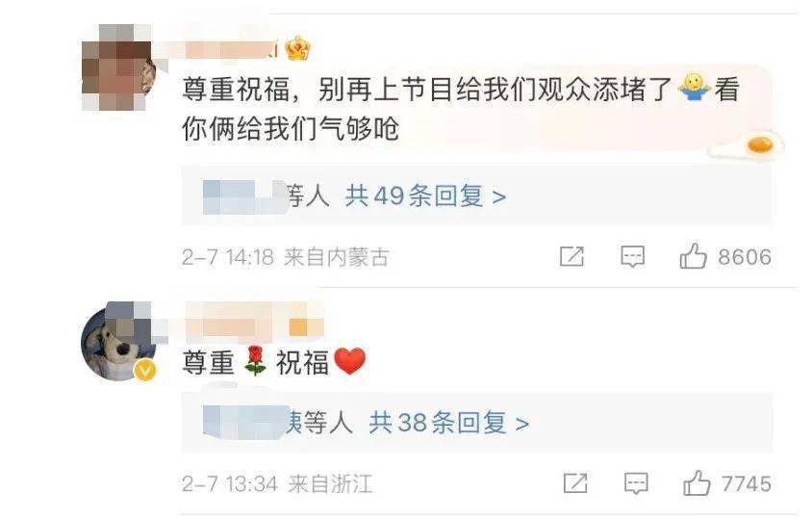Viewport: 812px width, 520px height.
Task: Reply to the 2-7 13:34 comment
Action: pos(636,483)
